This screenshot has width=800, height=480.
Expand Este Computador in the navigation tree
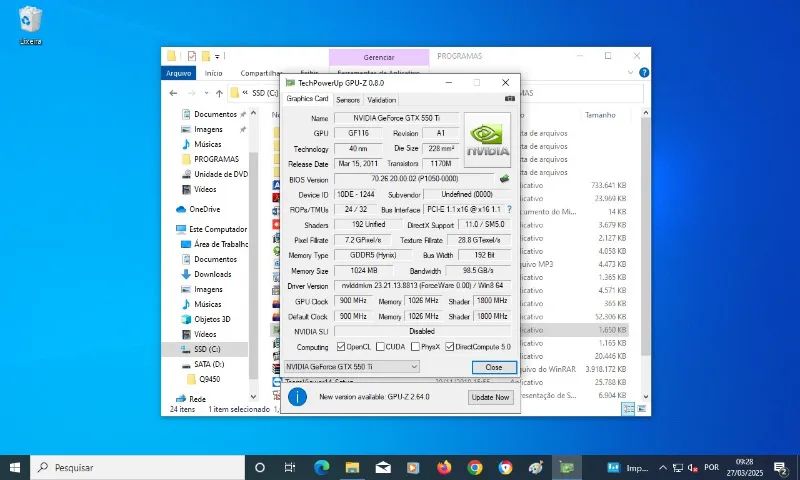click(x=169, y=229)
